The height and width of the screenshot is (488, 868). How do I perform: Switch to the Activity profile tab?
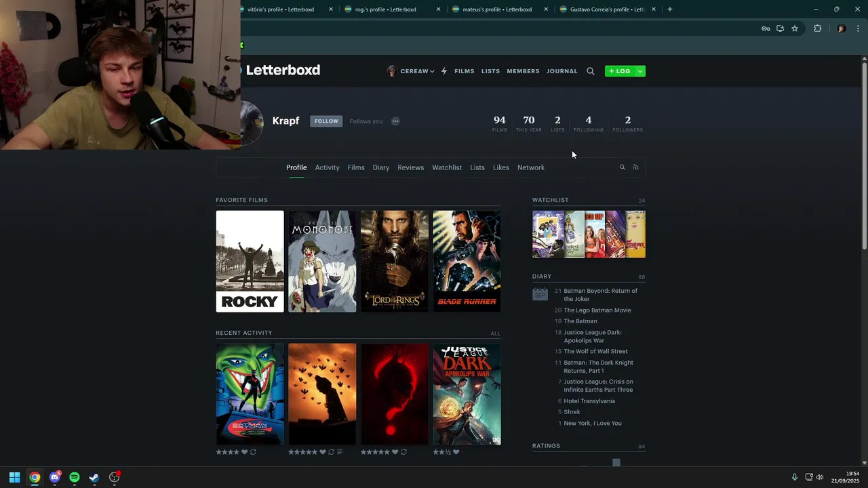tap(327, 167)
